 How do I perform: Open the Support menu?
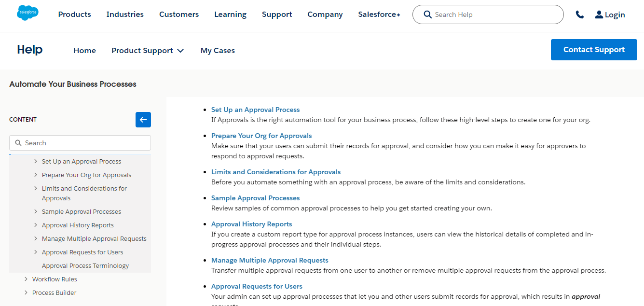coord(277,14)
